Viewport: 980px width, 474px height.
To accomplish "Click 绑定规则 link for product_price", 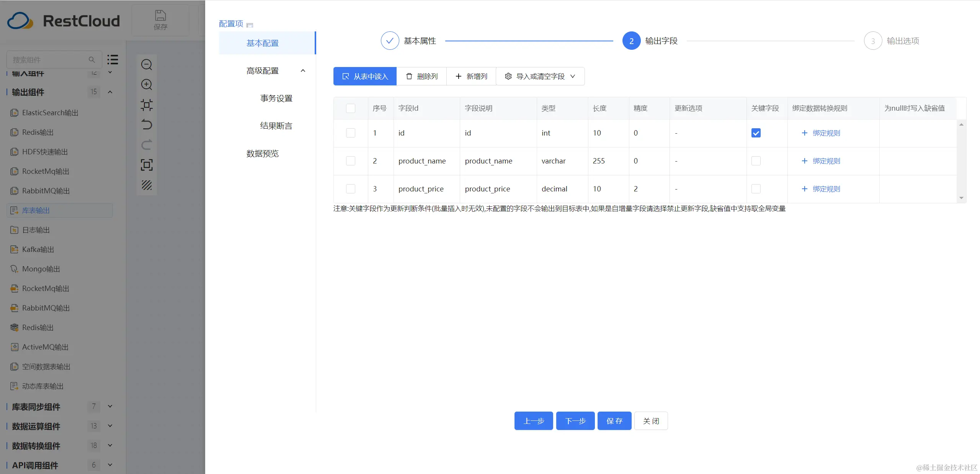I will (826, 189).
